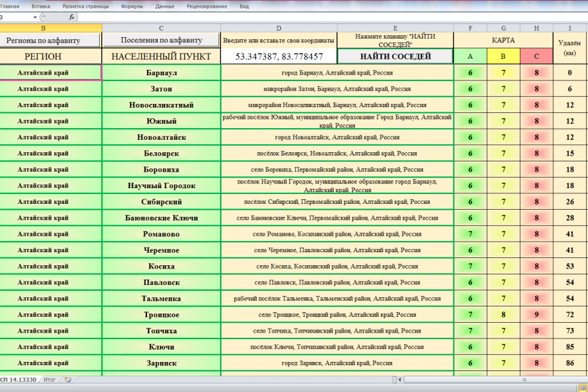
Task: Open the Формулы ribbon tab
Action: pos(132,7)
